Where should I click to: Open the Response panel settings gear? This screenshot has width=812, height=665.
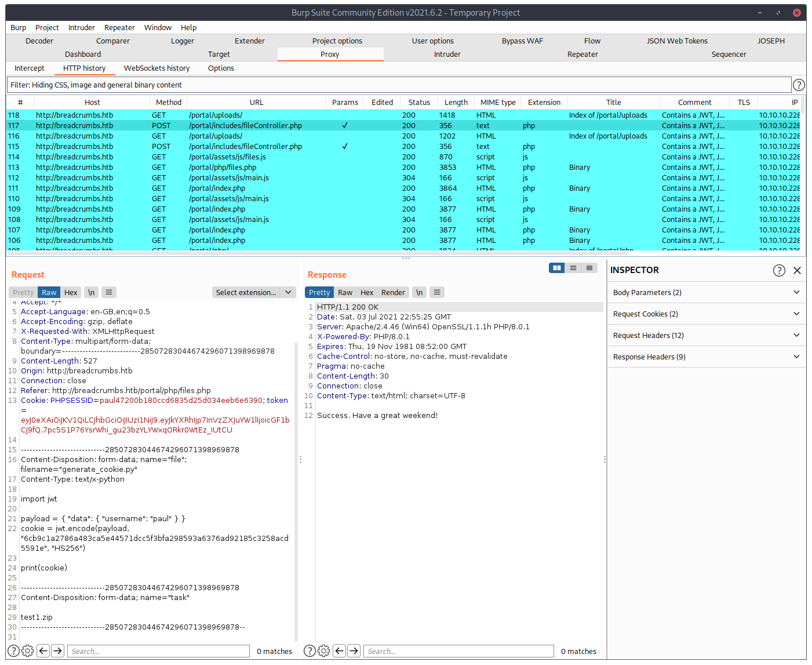(323, 651)
